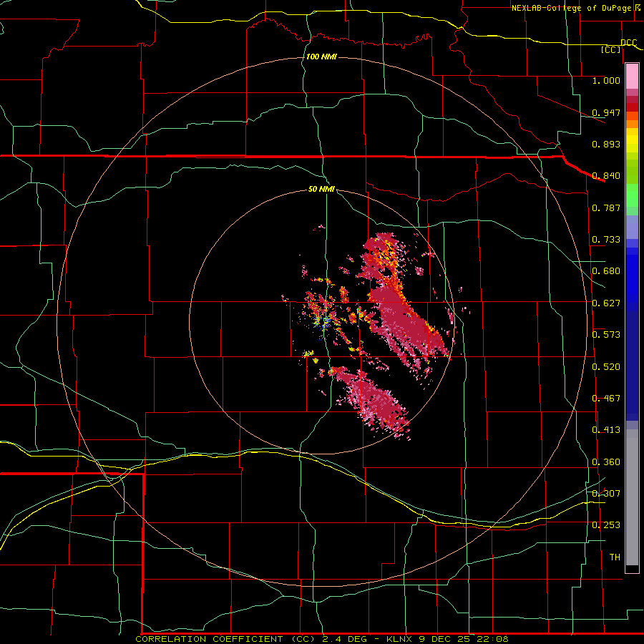The width and height of the screenshot is (644, 644).
Task: Click the pink top segment of color bar
Action: 632,77
